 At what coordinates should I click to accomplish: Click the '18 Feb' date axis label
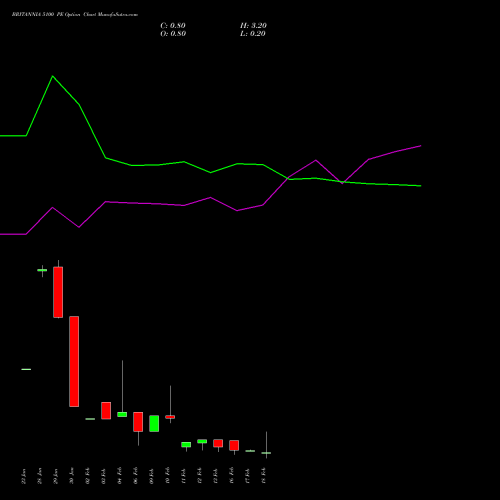264,476
